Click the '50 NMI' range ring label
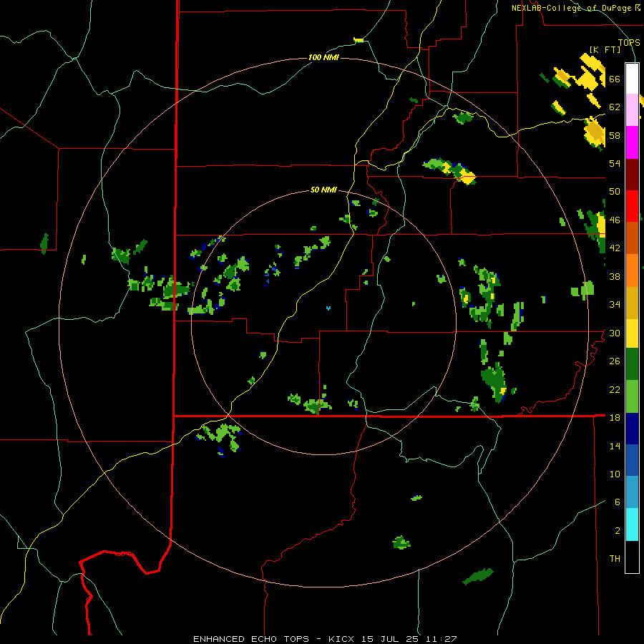Screen dimensions: 644x644 (323, 190)
